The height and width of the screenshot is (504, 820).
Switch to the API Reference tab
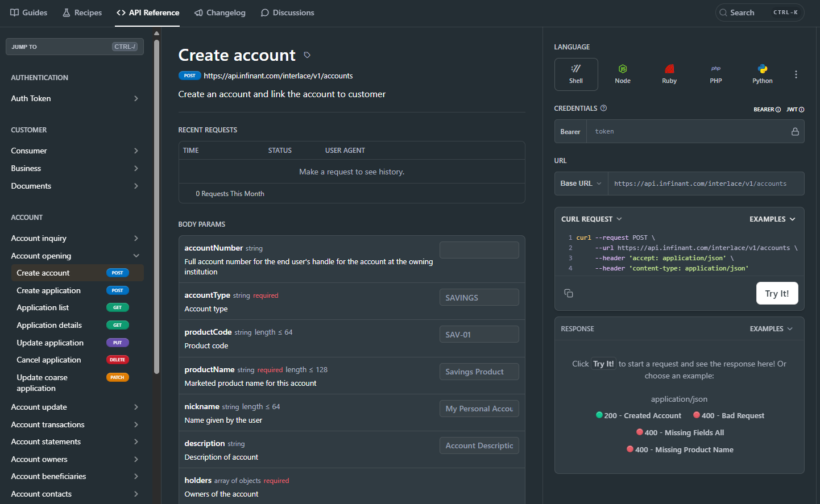click(x=147, y=13)
